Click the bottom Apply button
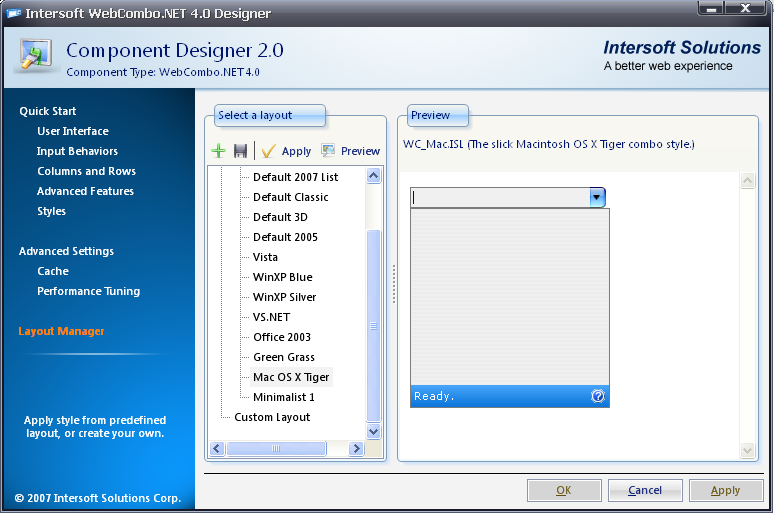This screenshot has width=774, height=514. (726, 490)
